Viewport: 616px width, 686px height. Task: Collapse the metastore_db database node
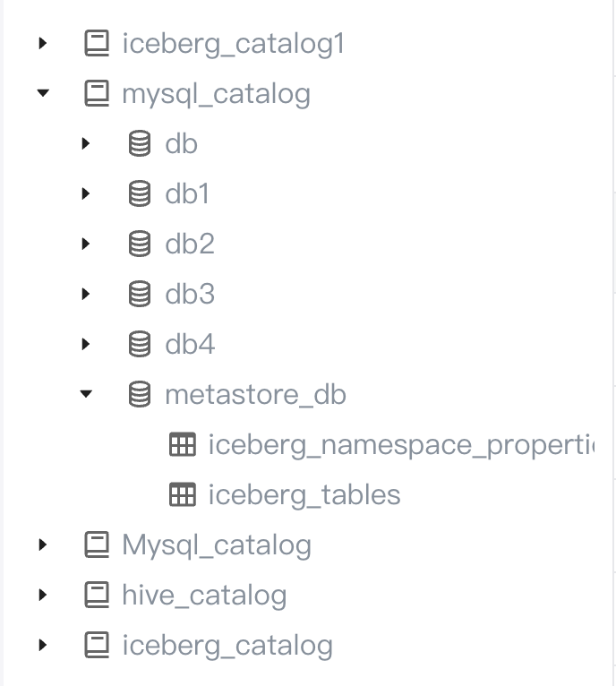[86, 394]
